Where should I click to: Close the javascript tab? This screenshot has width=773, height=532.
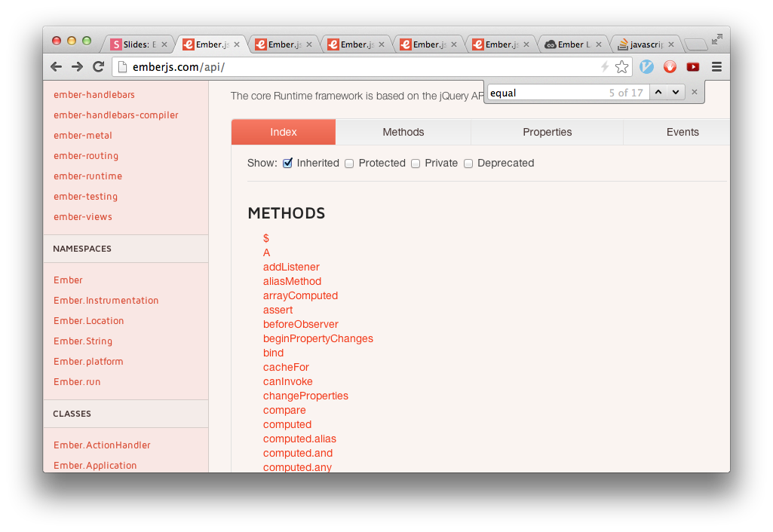pos(671,44)
